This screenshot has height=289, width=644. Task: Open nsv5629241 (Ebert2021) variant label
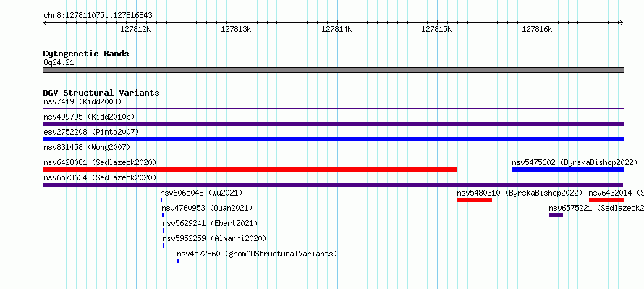tap(210, 223)
